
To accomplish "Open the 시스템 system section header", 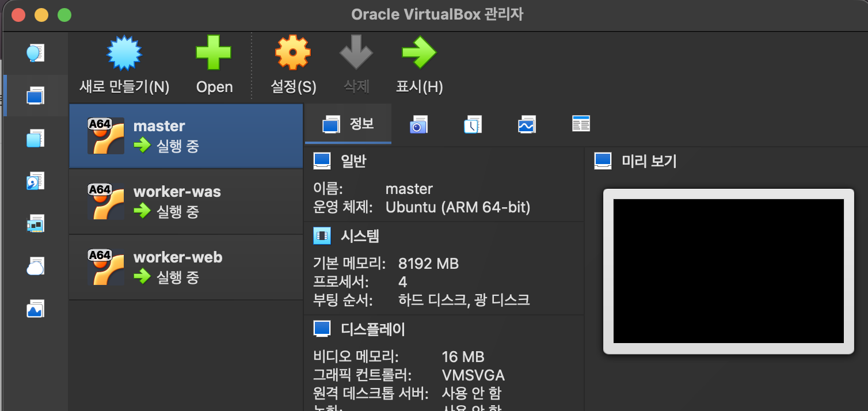I will coord(360,235).
